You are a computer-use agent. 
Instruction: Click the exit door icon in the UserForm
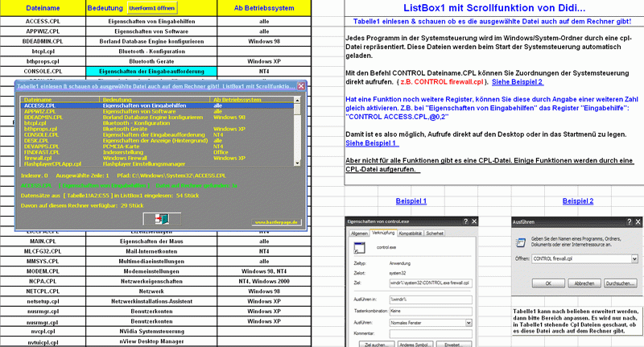coord(162,219)
